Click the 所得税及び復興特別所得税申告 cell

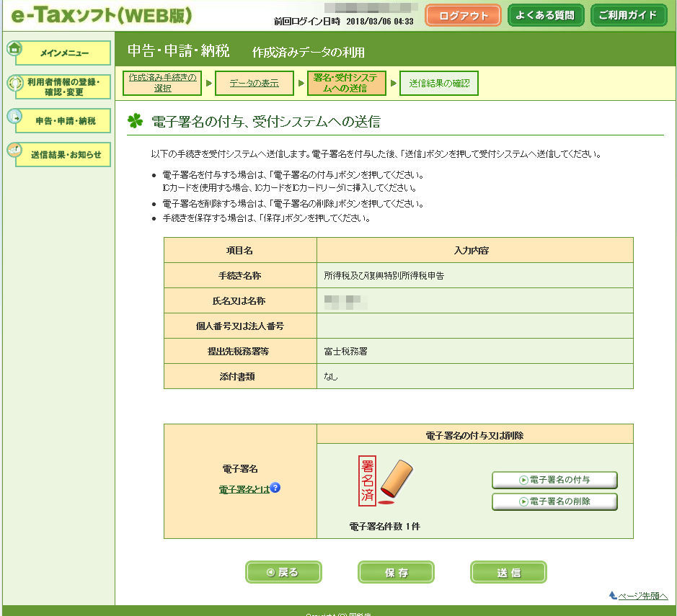click(475, 275)
